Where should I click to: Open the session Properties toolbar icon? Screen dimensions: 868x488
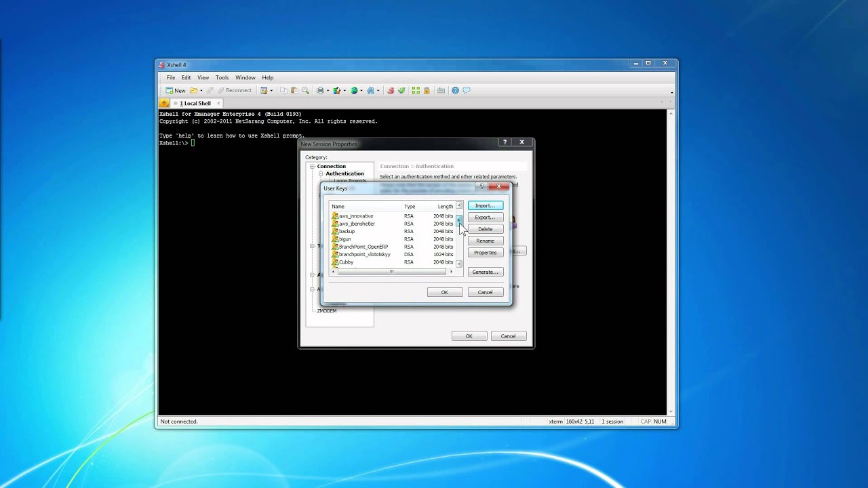(x=264, y=90)
